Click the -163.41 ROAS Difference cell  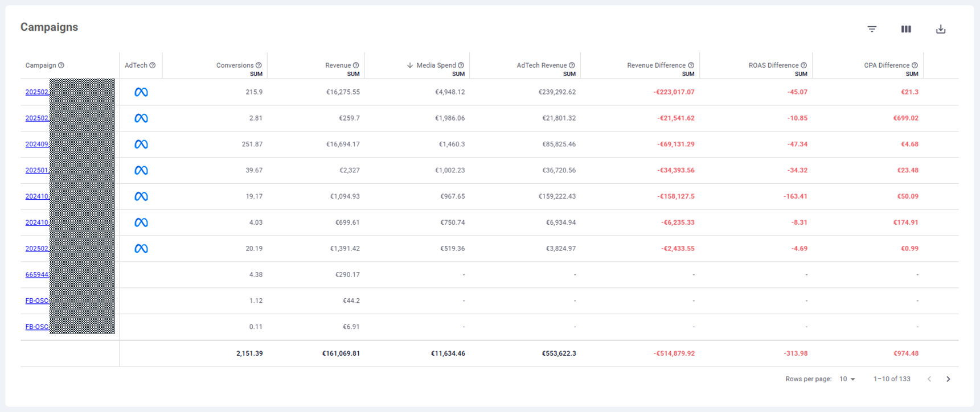point(796,196)
